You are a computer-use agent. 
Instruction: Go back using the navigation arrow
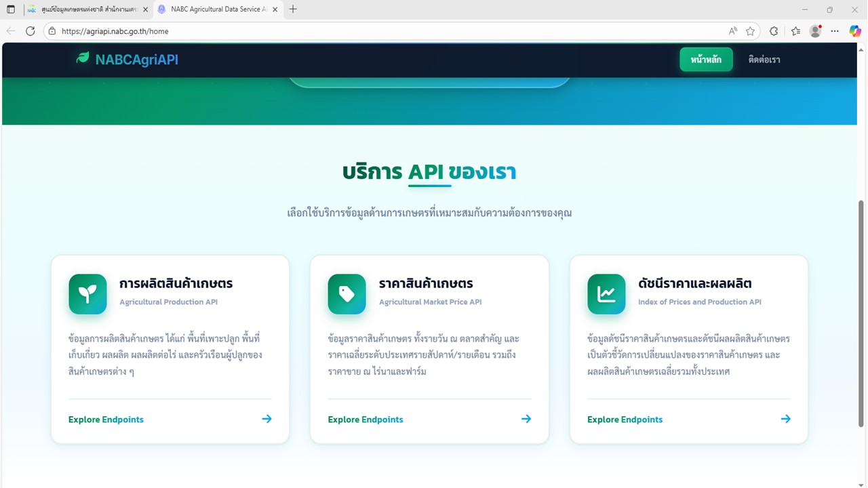10,30
